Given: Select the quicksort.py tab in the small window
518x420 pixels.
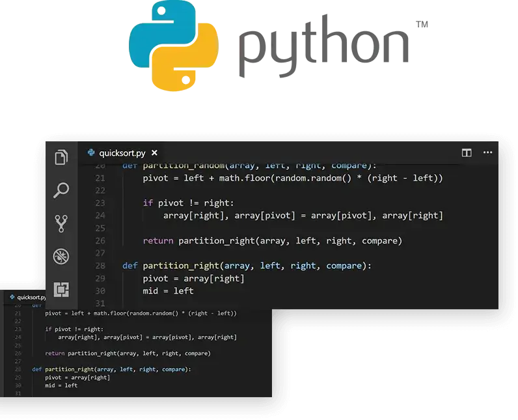Looking at the screenshot, I should point(28,298).
